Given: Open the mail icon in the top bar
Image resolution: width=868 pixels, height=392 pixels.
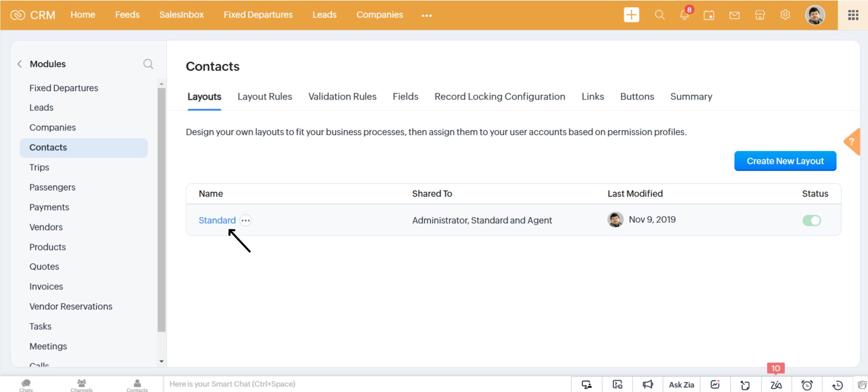Looking at the screenshot, I should [x=734, y=15].
